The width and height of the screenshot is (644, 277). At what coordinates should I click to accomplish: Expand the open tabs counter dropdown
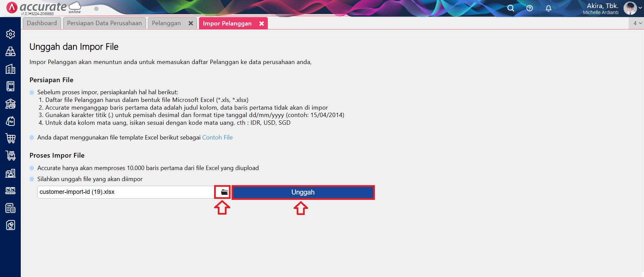point(637,23)
